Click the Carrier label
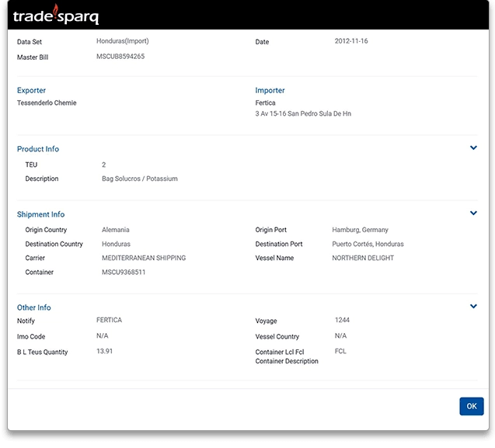Image resolution: width=495 pixels, height=448 pixels. 35,258
